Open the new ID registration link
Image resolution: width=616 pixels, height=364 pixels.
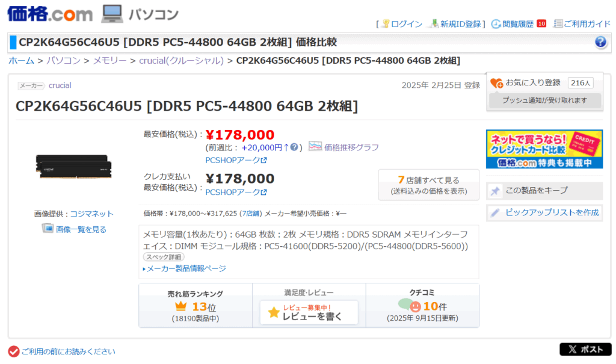[461, 24]
